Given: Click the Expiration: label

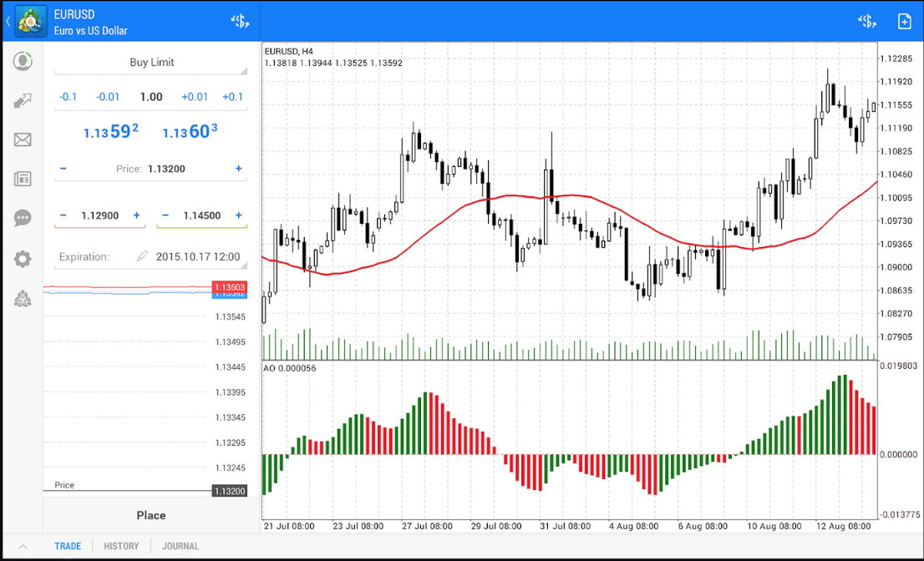Looking at the screenshot, I should 84,256.
